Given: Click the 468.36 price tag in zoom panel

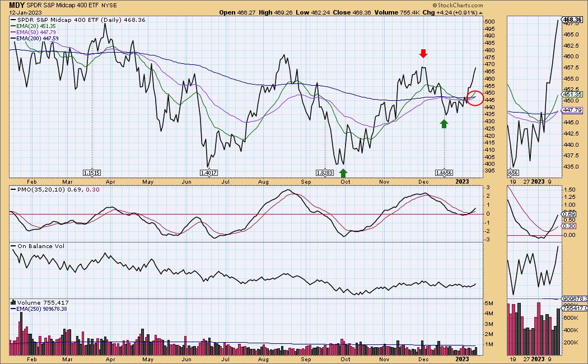Looking at the screenshot, I should [573, 20].
